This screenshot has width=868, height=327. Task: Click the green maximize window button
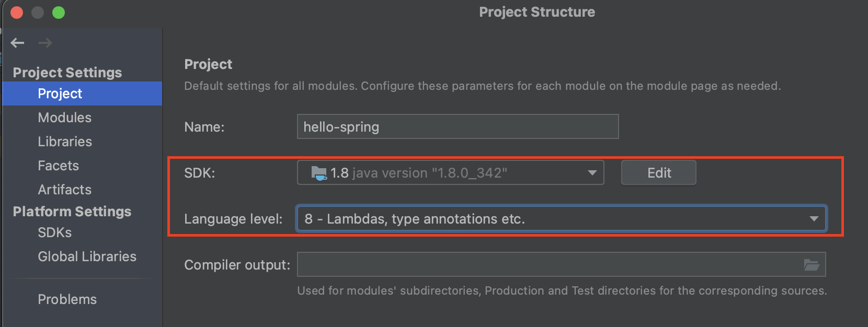tap(59, 13)
